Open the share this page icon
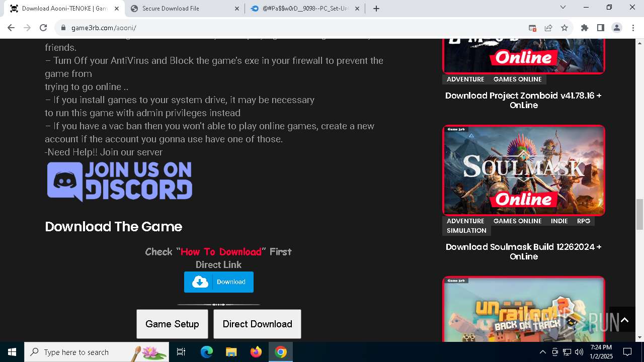 point(548,28)
